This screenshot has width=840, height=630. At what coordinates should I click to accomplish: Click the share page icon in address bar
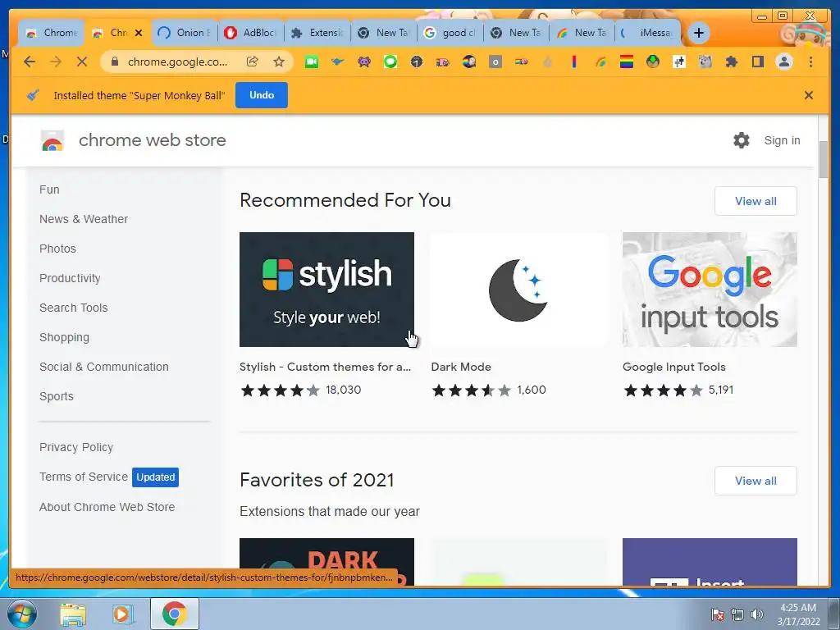pyautogui.click(x=253, y=62)
